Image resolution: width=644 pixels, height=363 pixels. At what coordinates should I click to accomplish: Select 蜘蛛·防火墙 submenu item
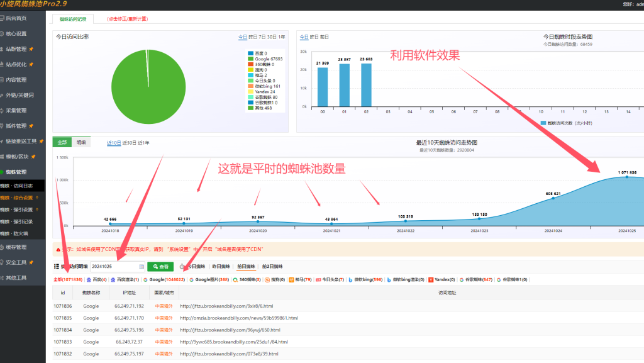14,233
